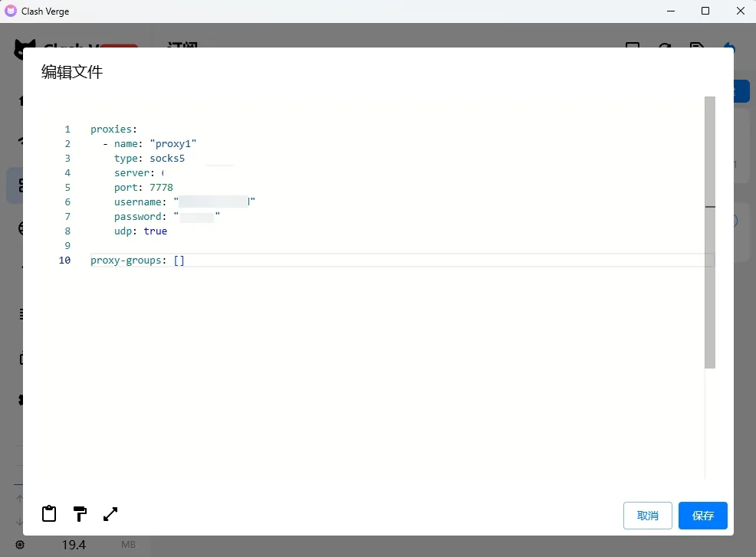Viewport: 756px width, 557px height.
Task: Click line number 9 in gutter
Action: tap(67, 245)
